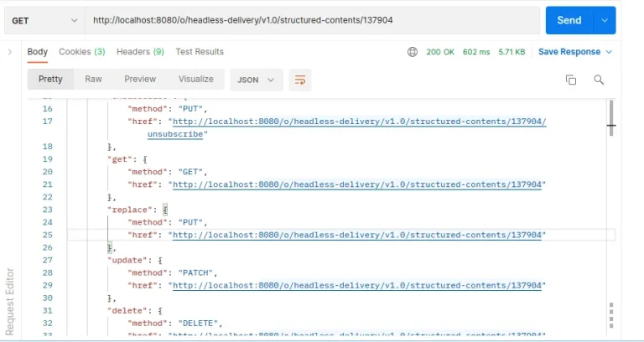The width and height of the screenshot is (644, 342).
Task: Open the replace href link on line 25
Action: [357, 235]
